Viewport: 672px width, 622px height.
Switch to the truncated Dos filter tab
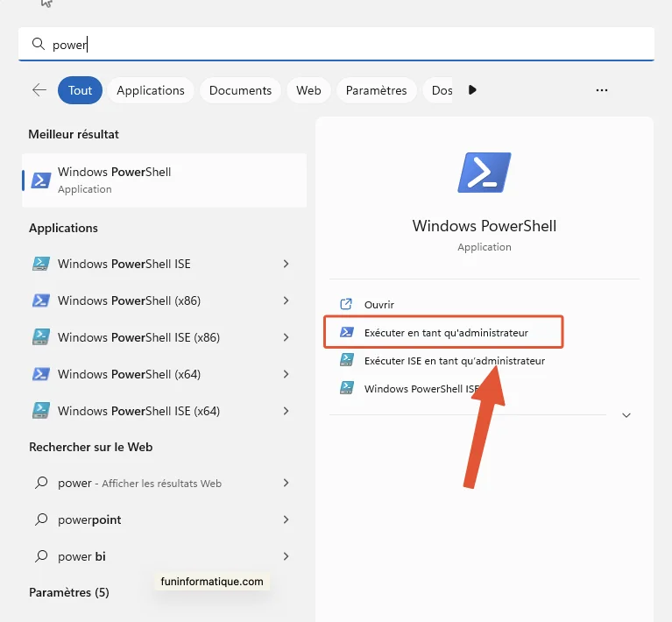pos(438,90)
